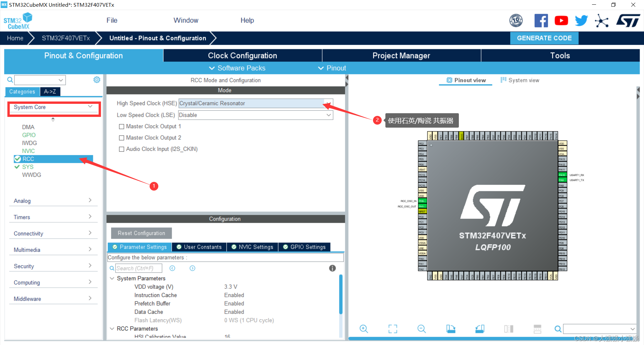Select yellow NRST pin on the chip
This screenshot has height=345, width=644.
click(x=422, y=211)
